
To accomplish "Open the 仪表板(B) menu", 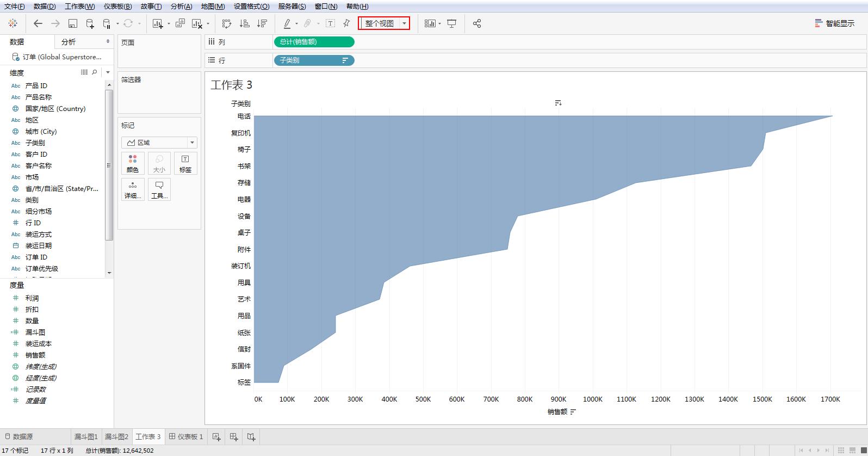I will tap(117, 7).
